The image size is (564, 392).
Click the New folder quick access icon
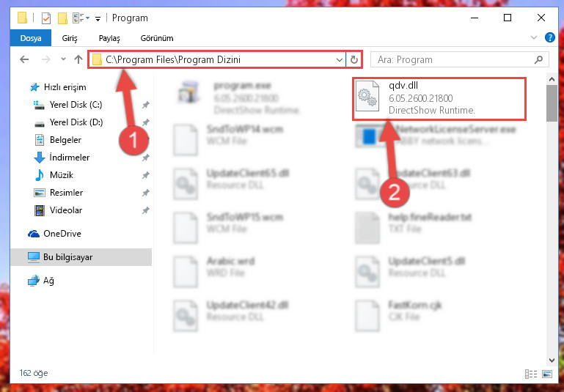click(62, 18)
